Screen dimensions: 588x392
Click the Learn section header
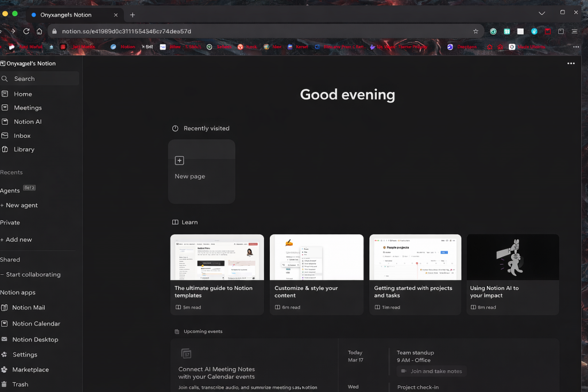(x=189, y=222)
